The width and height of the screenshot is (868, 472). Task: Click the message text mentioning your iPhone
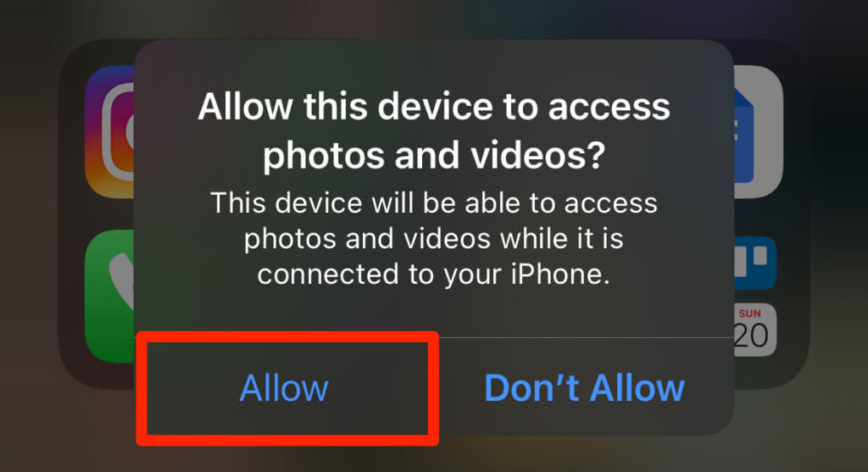click(434, 238)
